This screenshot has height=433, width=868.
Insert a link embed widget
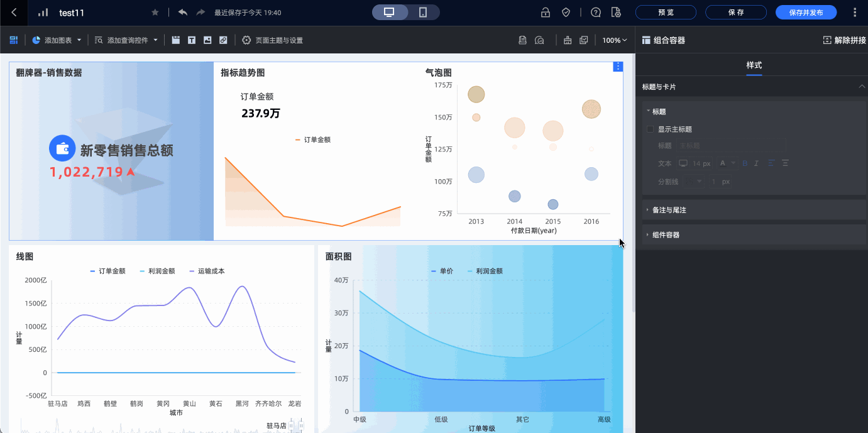223,40
